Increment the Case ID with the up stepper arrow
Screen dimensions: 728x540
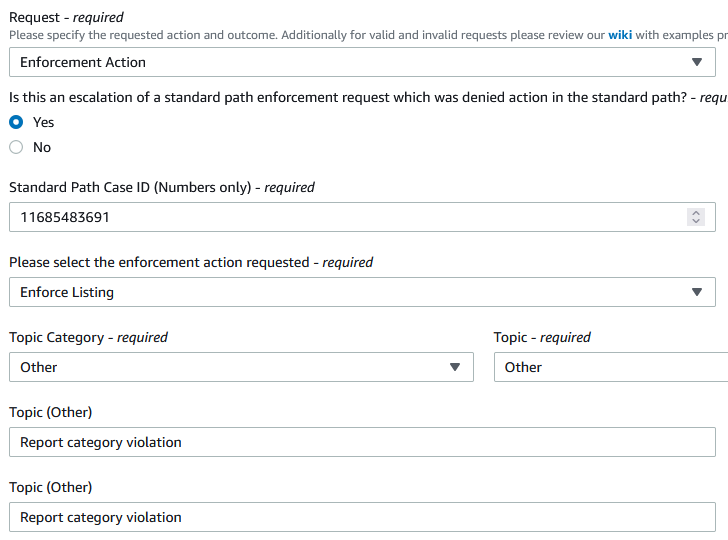[x=697, y=212]
